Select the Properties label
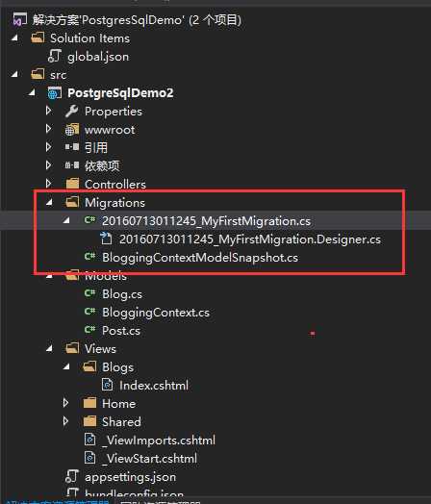The image size is (431, 504). point(114,112)
